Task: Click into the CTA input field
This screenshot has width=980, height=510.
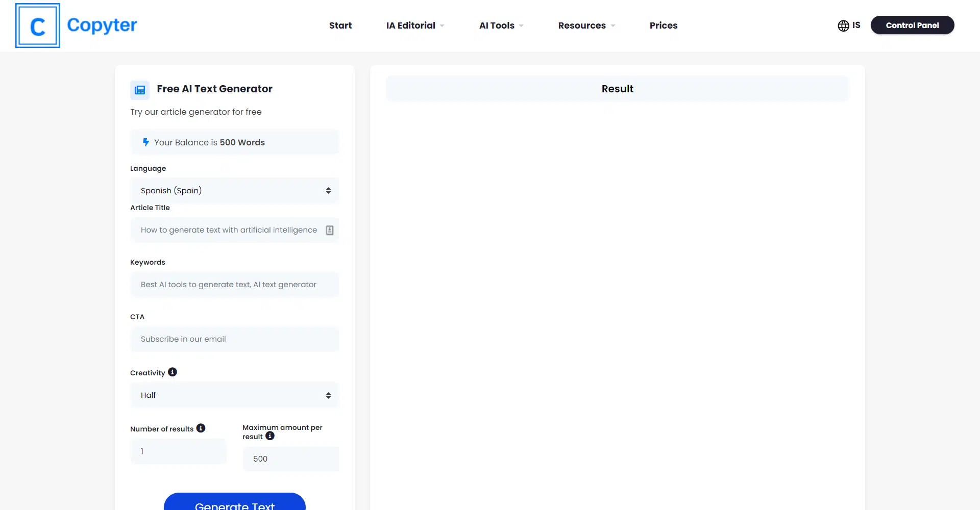Action: tap(234, 339)
